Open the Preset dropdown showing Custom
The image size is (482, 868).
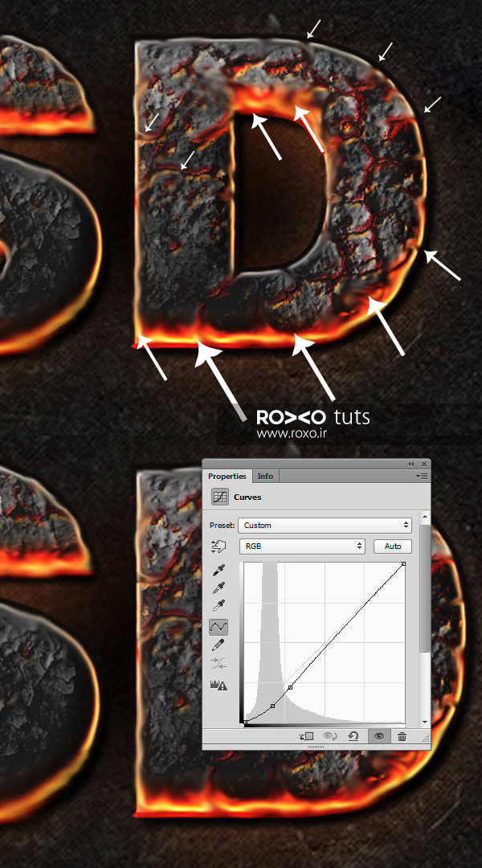[x=325, y=526]
